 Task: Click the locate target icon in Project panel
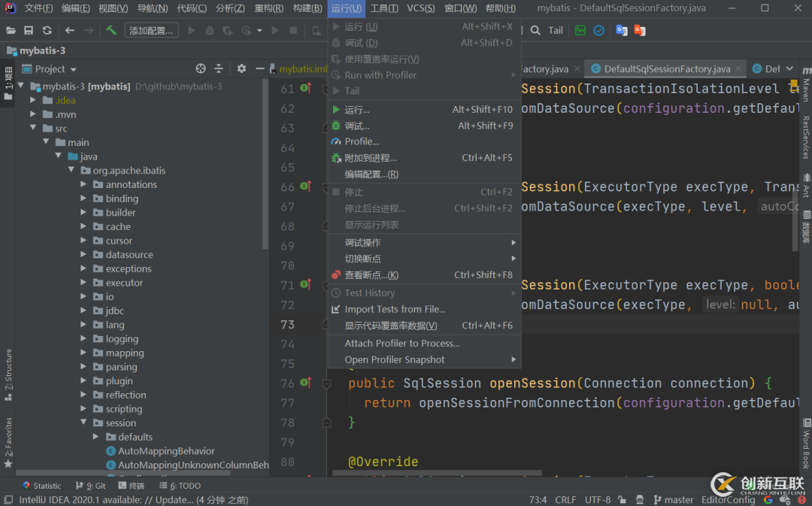pyautogui.click(x=201, y=68)
